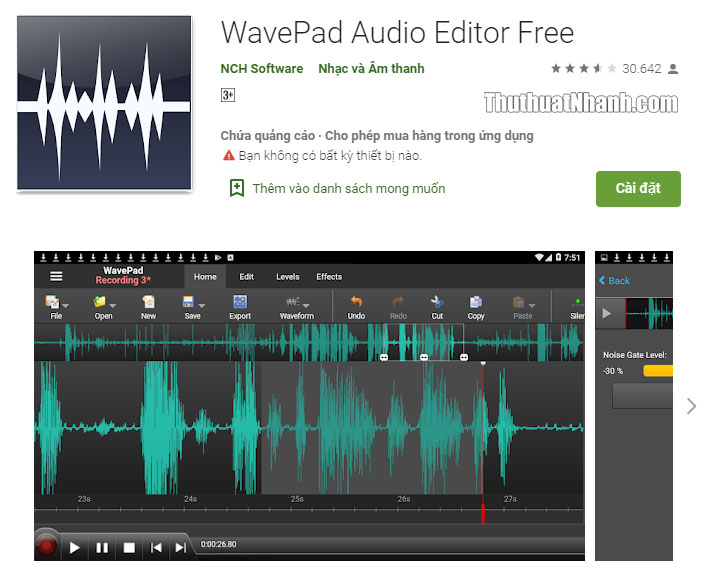Screen dimensions: 709x579
Task: Switch to the Effects tab
Action: click(329, 276)
